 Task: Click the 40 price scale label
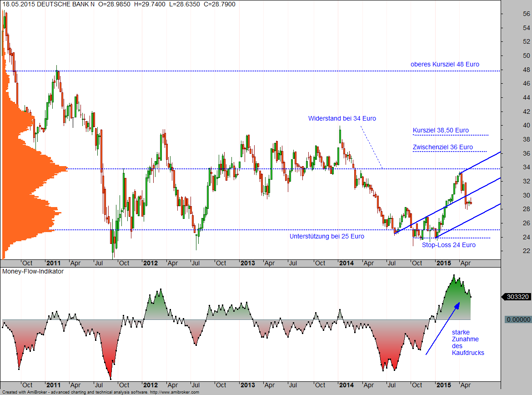[x=526, y=125]
